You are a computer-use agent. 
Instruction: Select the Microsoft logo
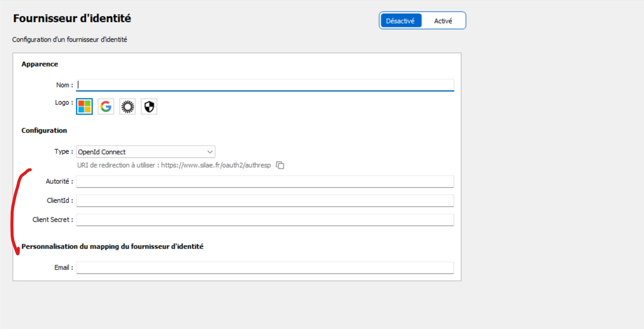tap(84, 106)
